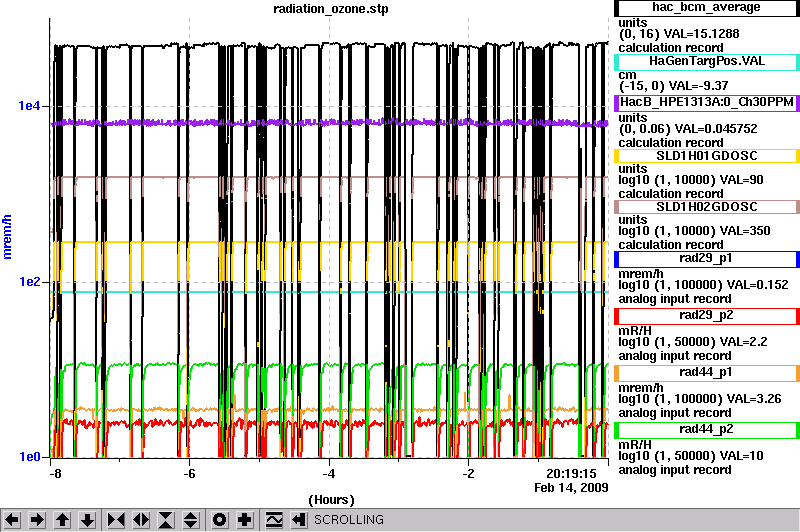Click the -4 hours x-axis label
The height and width of the screenshot is (532, 800).
329,474
